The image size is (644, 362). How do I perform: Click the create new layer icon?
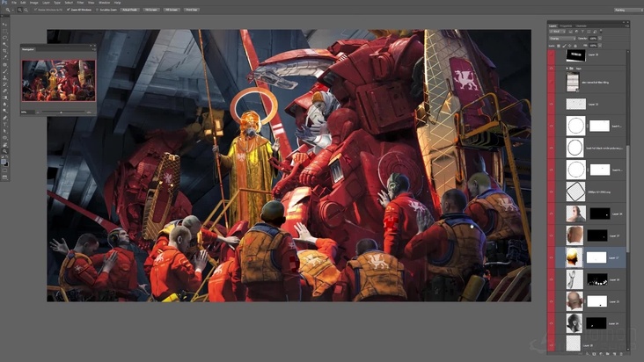pyautogui.click(x=614, y=354)
